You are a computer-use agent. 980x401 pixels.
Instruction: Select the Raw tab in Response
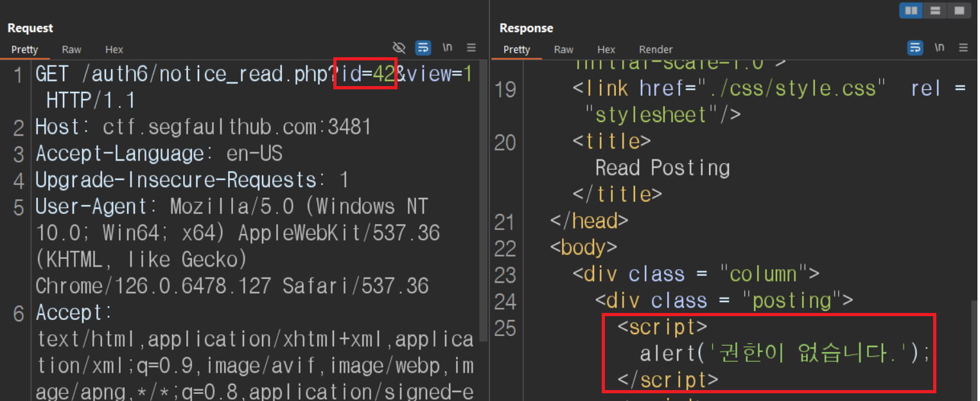click(x=563, y=49)
